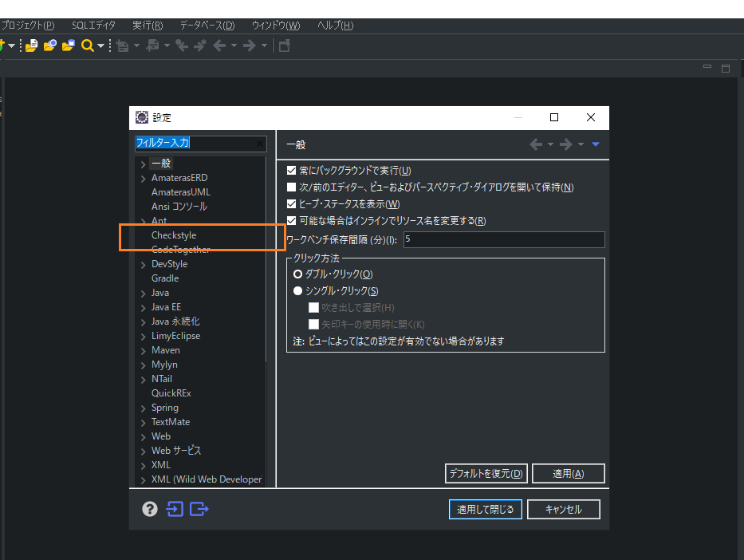This screenshot has height=560, width=744.
Task: Open the ヘルプ menu
Action: 336,26
